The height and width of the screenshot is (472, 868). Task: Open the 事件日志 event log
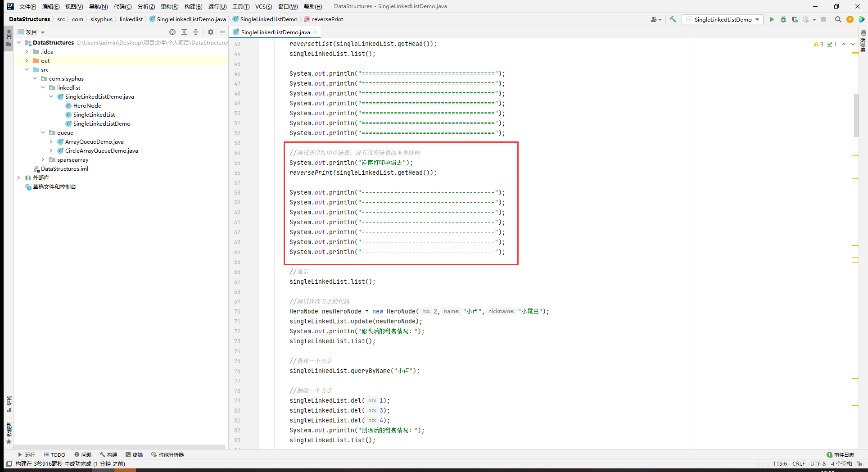point(840,454)
